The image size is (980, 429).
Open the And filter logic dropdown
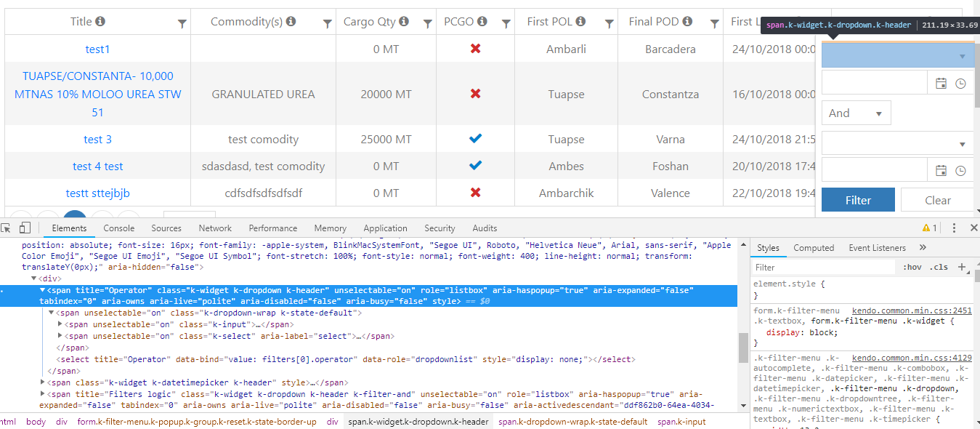pos(856,113)
